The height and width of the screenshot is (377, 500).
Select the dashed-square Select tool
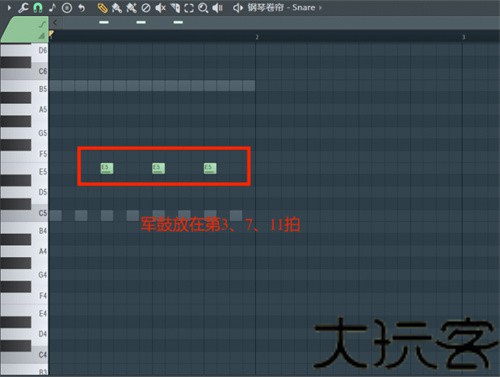(189, 8)
